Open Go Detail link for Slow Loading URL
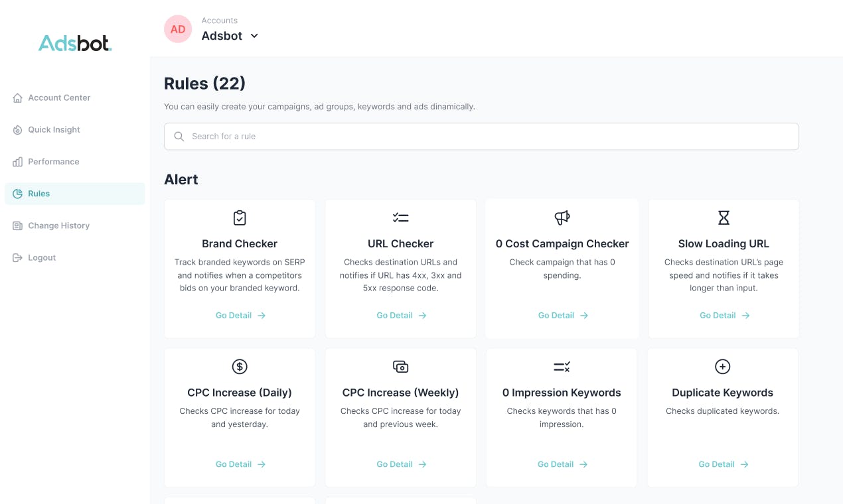This screenshot has height=504, width=843. (725, 316)
